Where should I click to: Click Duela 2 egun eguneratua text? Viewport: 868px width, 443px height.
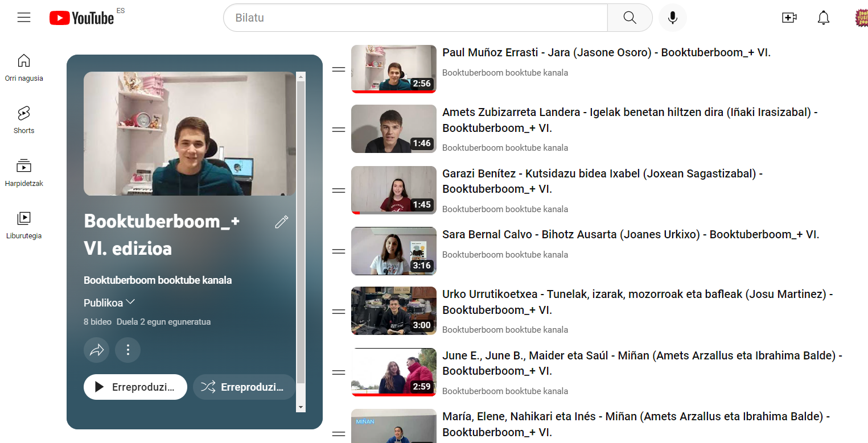coord(164,322)
